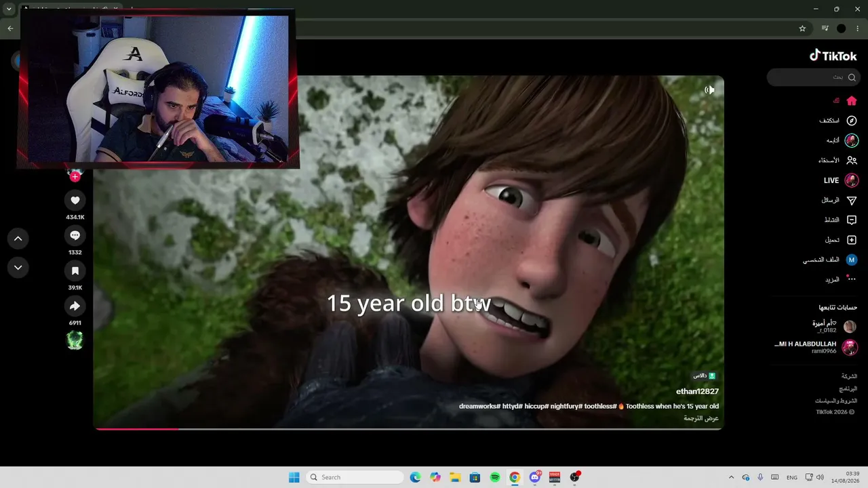The width and height of the screenshot is (868, 488).
Task: Click the microphone tray icon
Action: [x=760, y=477]
